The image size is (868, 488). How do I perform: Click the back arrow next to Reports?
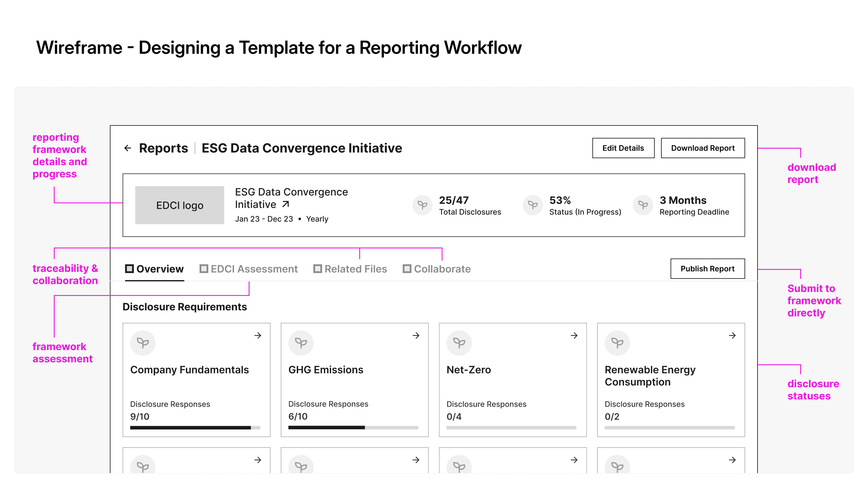coord(127,148)
